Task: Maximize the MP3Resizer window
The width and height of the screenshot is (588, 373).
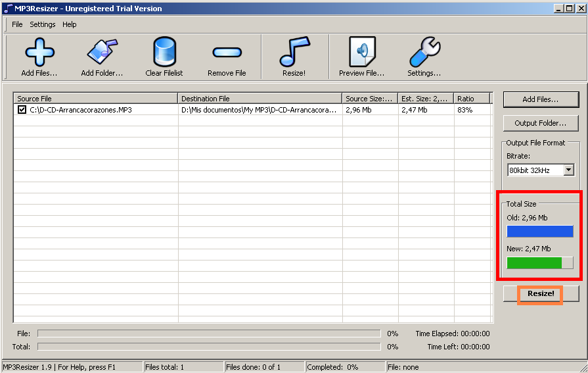Action: click(x=569, y=9)
